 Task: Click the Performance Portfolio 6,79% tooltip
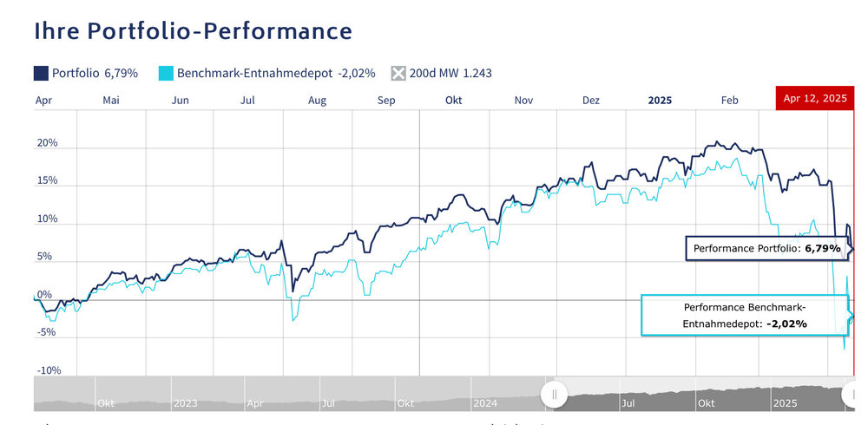click(x=767, y=249)
